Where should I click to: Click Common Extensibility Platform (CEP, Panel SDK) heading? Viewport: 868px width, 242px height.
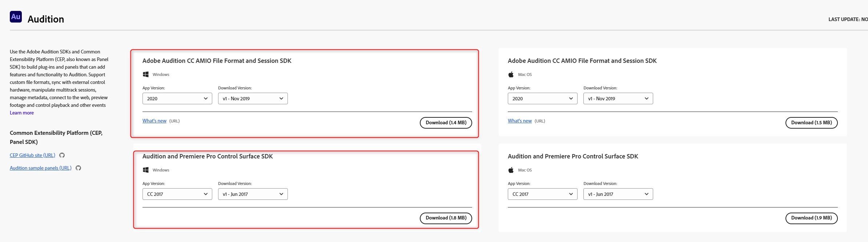pyautogui.click(x=56, y=137)
